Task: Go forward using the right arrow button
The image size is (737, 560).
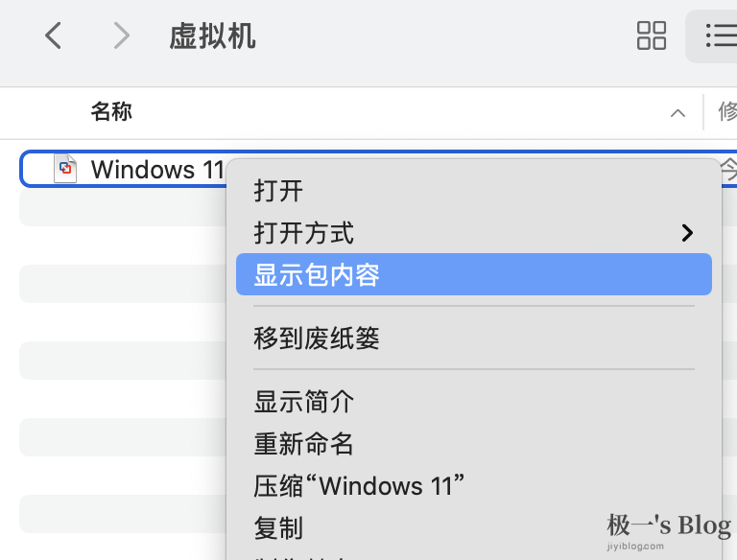Action: click(122, 35)
